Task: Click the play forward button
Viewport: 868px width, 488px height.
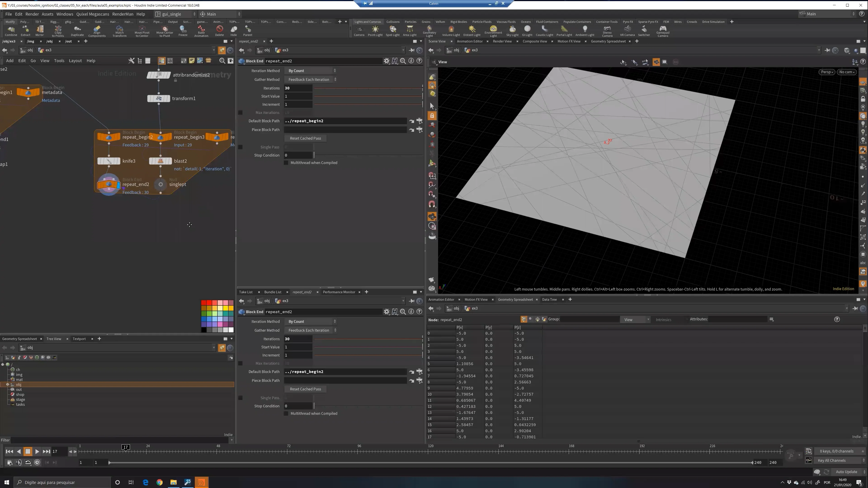Action: point(37,452)
